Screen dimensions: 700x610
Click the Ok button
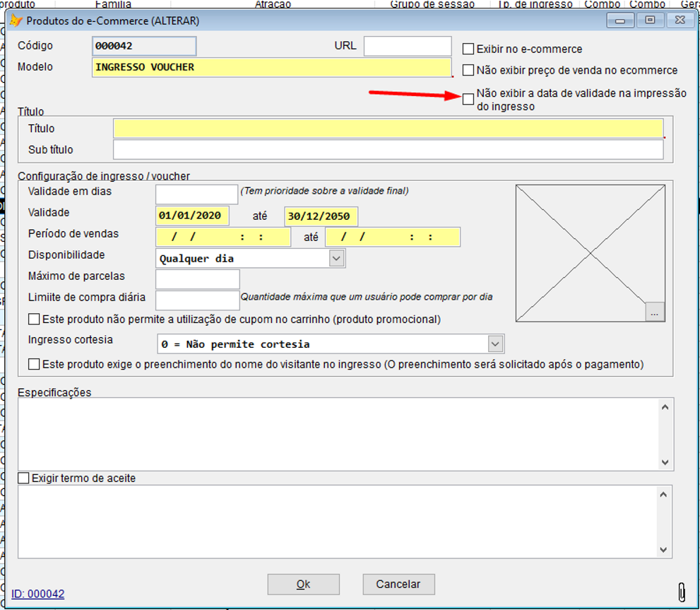[x=303, y=584]
